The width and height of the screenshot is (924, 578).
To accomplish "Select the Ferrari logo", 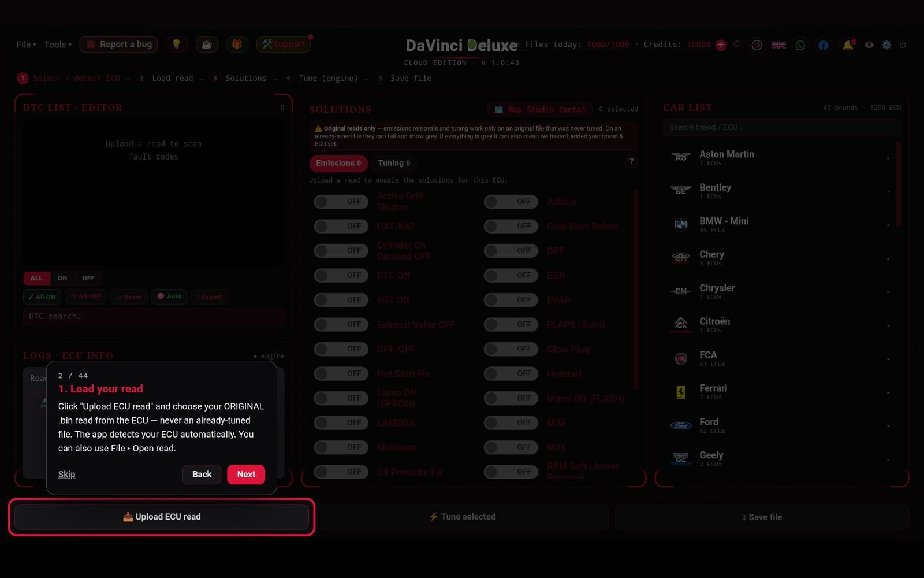I will (681, 392).
